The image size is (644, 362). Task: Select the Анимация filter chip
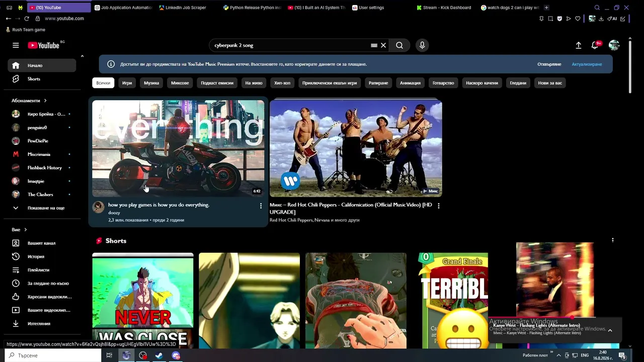point(410,83)
